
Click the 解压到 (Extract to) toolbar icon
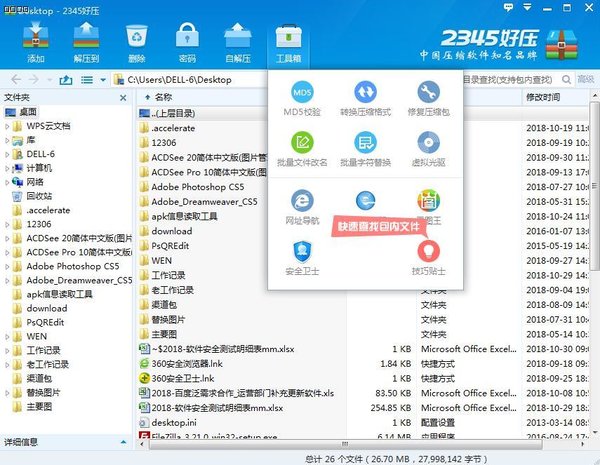click(86, 42)
